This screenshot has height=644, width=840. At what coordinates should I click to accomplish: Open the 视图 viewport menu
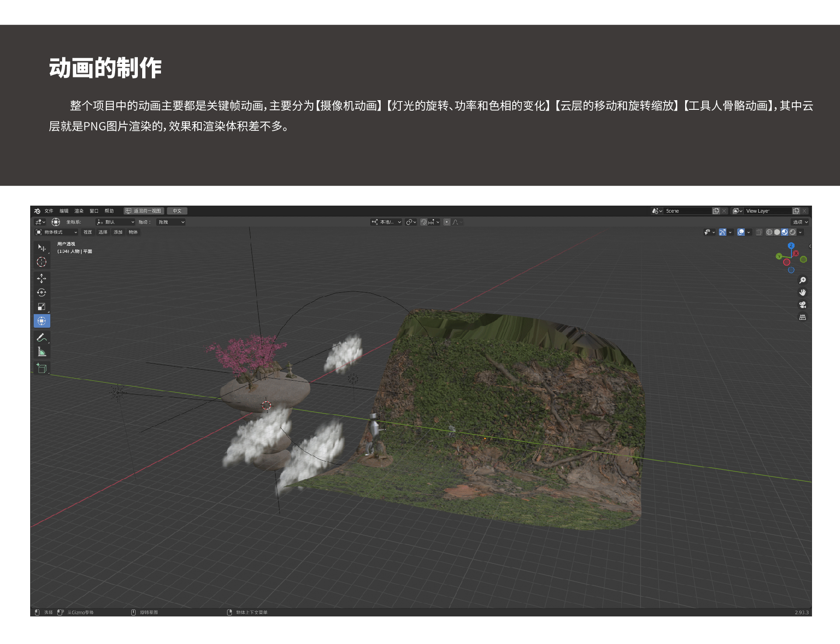point(88,232)
